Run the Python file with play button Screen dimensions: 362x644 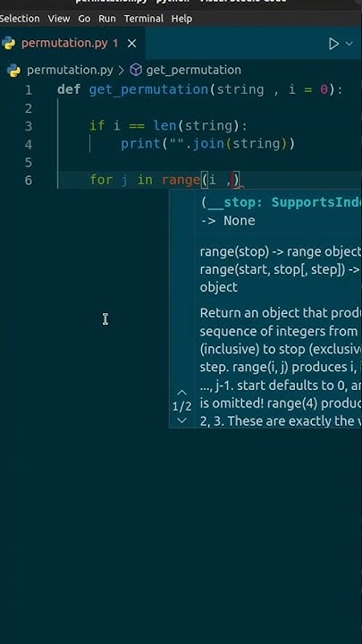pyautogui.click(x=334, y=44)
